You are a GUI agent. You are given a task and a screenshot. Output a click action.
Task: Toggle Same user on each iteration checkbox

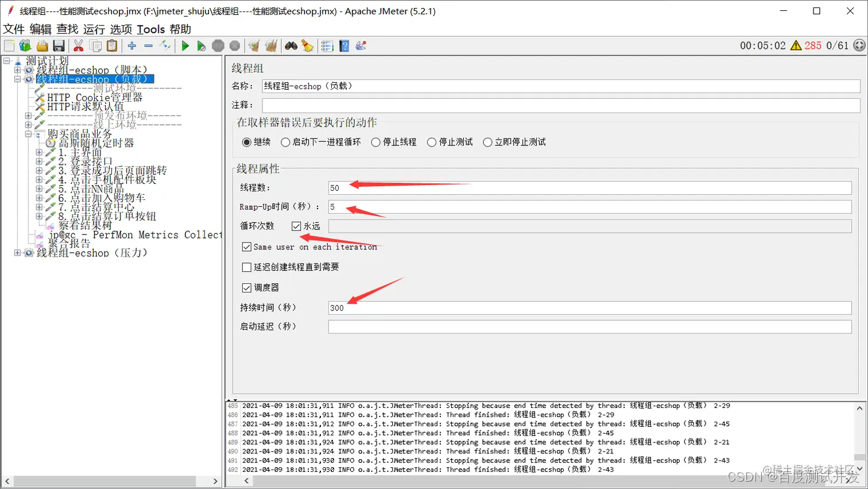coord(247,247)
